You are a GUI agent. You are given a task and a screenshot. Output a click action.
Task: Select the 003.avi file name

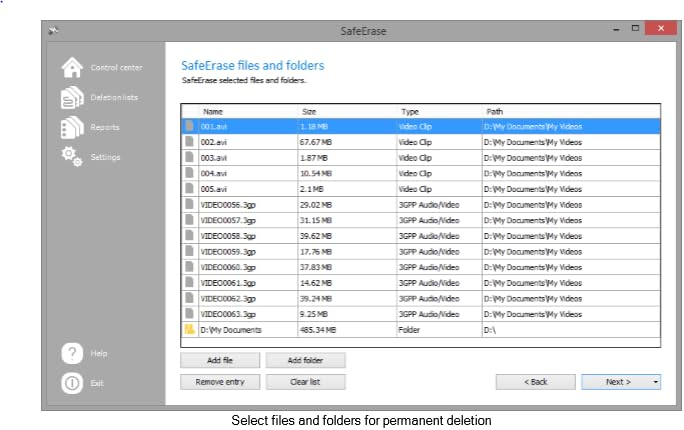click(x=214, y=158)
